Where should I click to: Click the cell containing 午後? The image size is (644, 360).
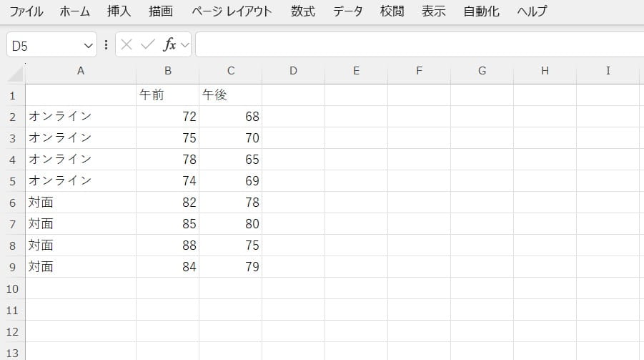pos(230,95)
